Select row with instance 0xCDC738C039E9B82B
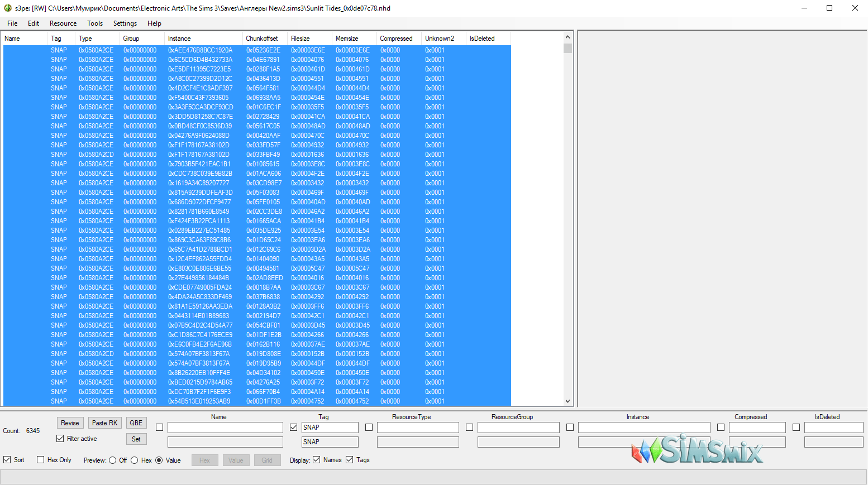Viewport: 868px width, 485px height. [257, 174]
